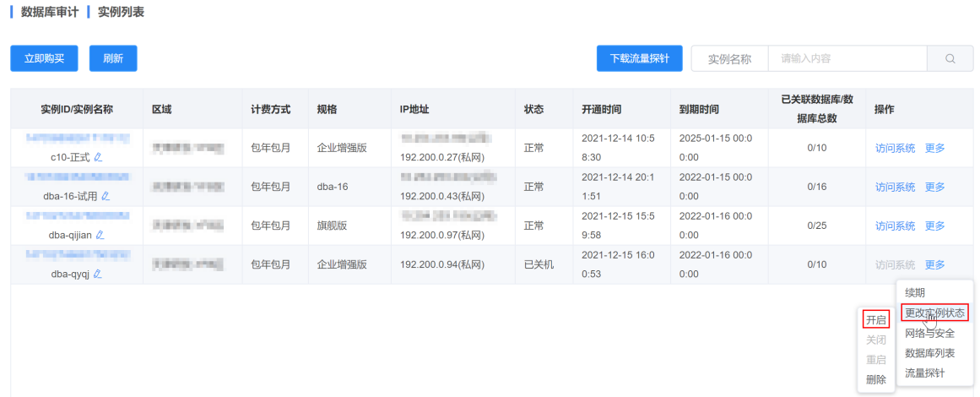Expand 更多 menu for dba-16-试用 row
Viewport: 980px width, 397px height.
tap(935, 187)
